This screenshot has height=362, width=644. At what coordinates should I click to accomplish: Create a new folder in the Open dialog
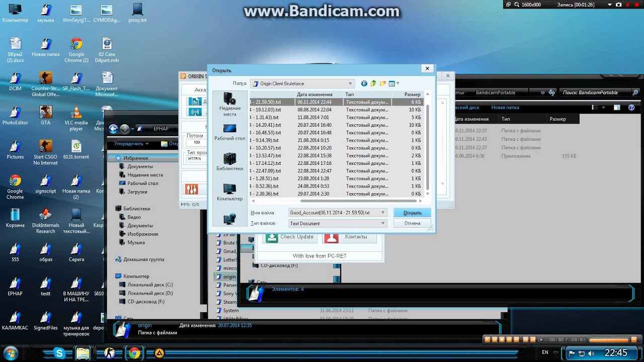382,83
